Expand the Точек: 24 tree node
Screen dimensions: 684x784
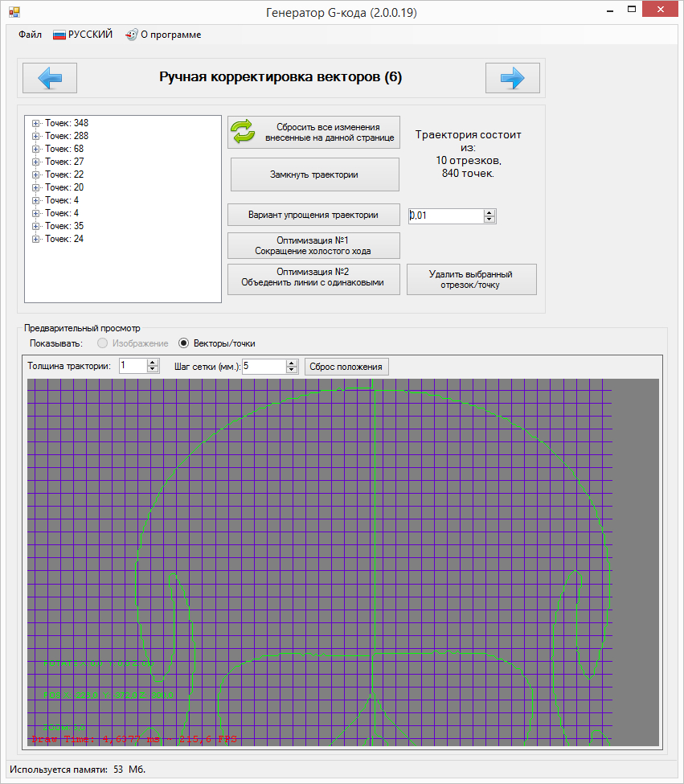pos(35,239)
